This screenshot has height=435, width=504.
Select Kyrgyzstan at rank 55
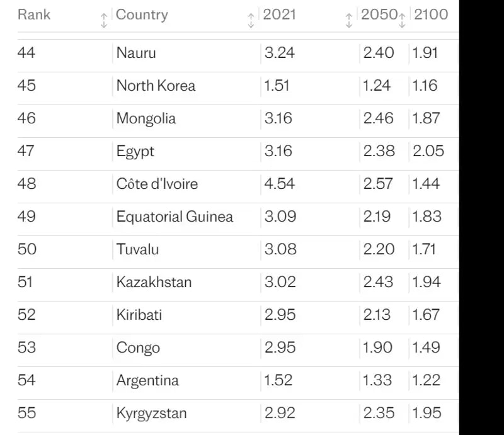coord(152,413)
